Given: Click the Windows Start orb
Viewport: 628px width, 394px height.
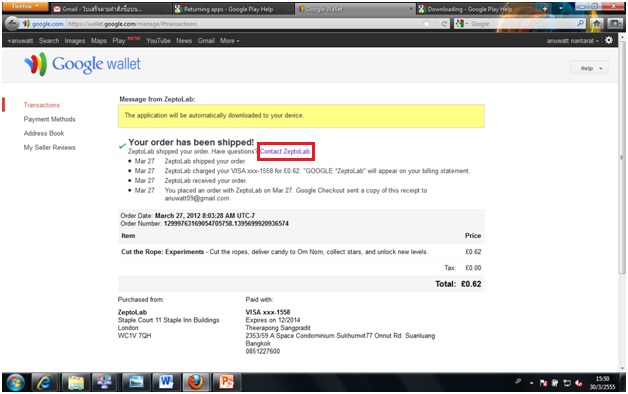Looking at the screenshot, I should coord(15,382).
